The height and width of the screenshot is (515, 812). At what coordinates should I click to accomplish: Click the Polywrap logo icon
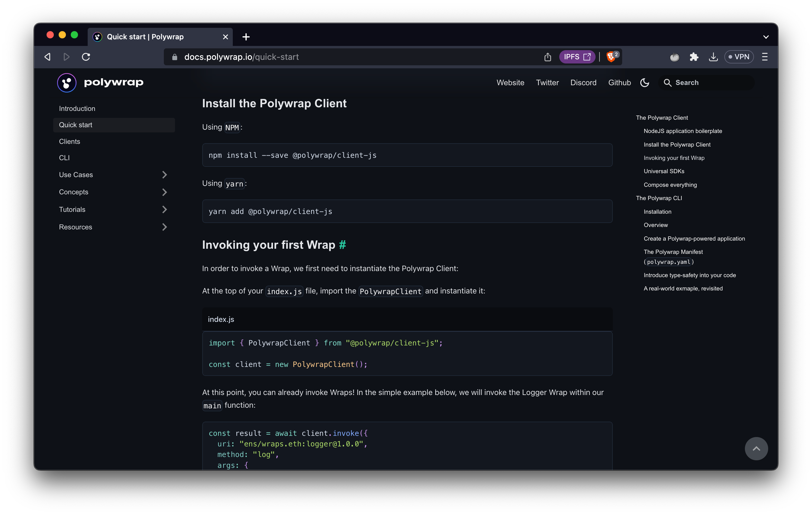pyautogui.click(x=67, y=83)
